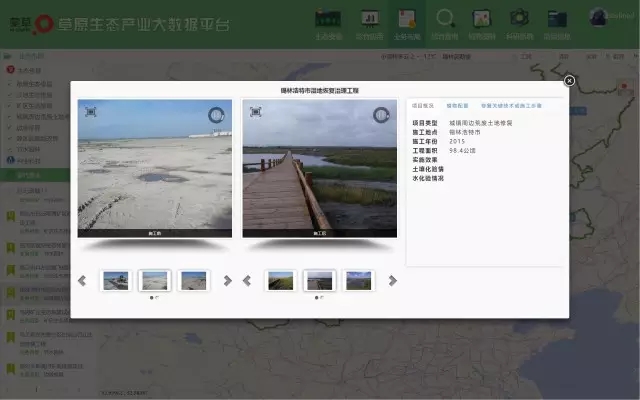Go to previous thumbnail in right gallery
This screenshot has width=640, height=400.
pos(246,281)
